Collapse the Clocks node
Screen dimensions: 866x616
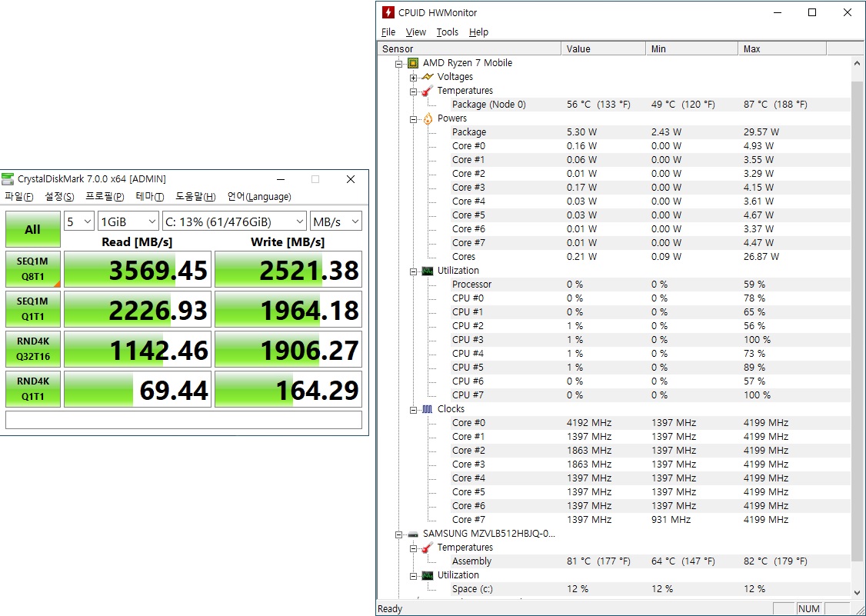pos(413,411)
